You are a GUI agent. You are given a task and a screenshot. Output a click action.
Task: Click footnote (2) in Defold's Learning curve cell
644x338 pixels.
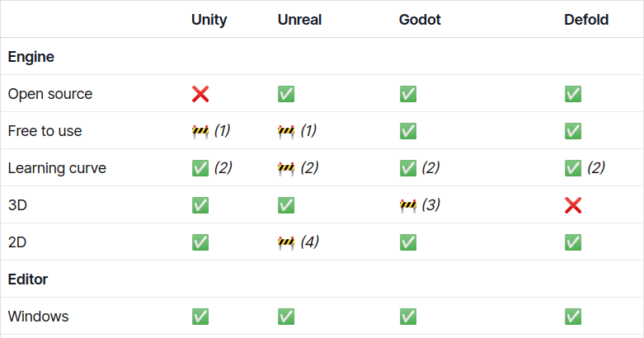tap(596, 168)
